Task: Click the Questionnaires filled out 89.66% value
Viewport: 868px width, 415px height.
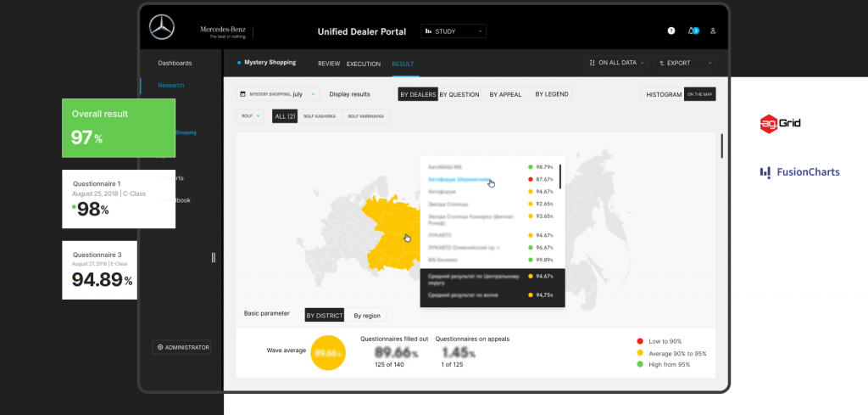Action: pos(397,353)
